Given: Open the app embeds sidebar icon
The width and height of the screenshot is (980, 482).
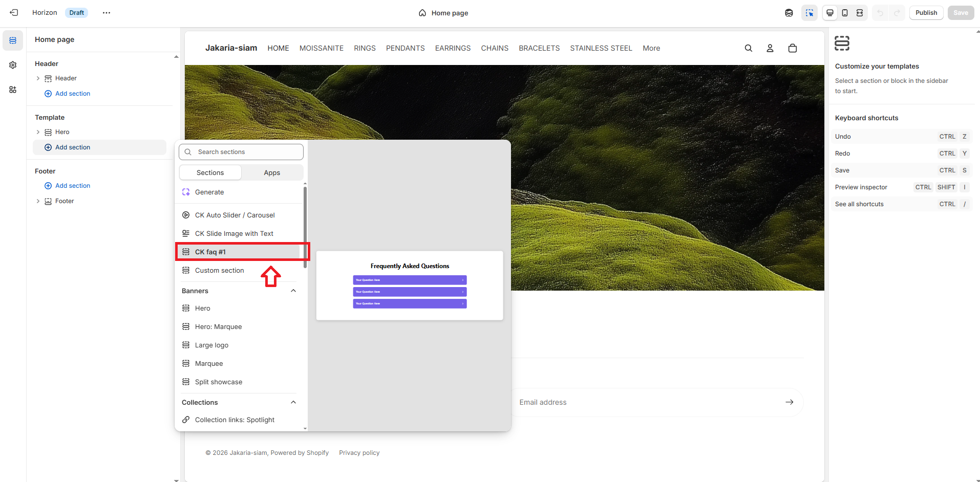Looking at the screenshot, I should 13,90.
